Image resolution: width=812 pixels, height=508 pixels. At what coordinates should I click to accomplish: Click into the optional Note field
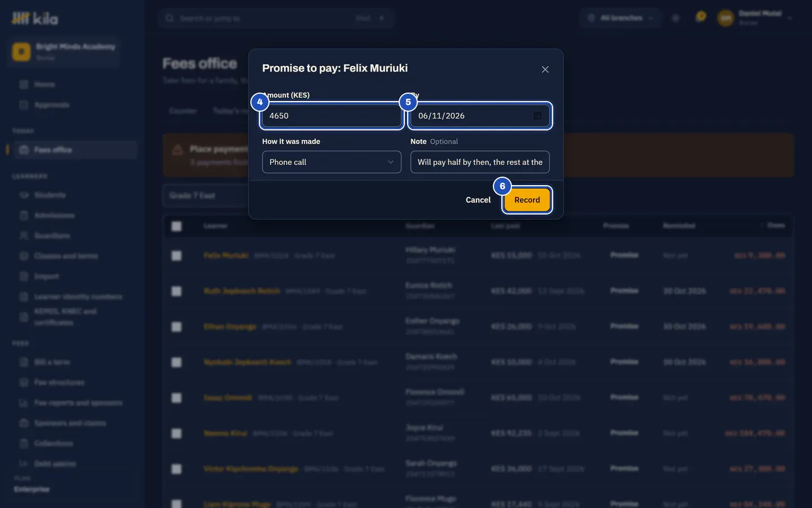[480, 162]
